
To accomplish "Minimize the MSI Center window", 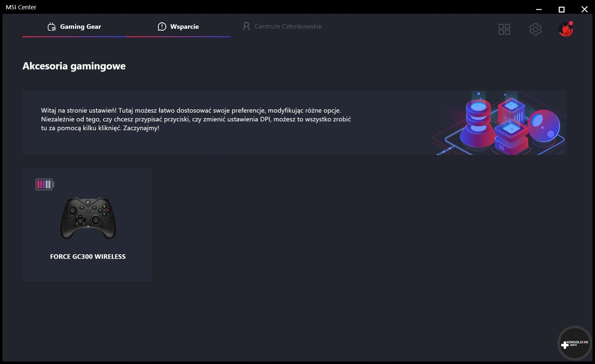I will pos(539,9).
